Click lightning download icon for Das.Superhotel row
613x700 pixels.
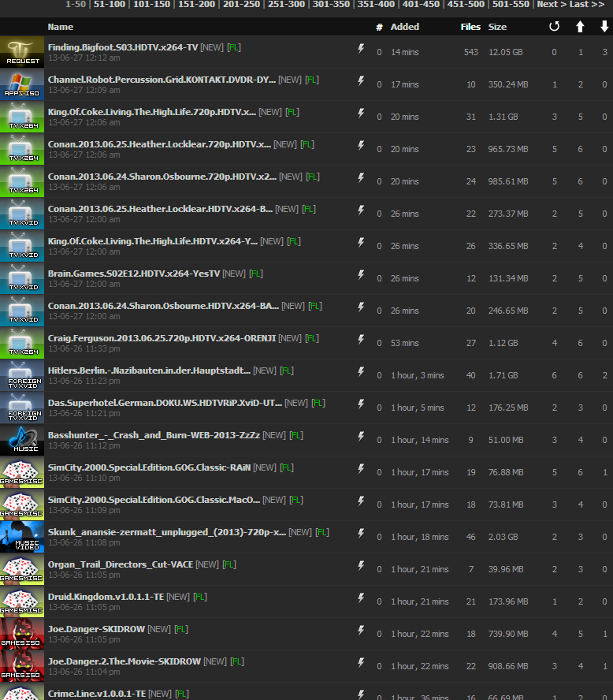[361, 404]
